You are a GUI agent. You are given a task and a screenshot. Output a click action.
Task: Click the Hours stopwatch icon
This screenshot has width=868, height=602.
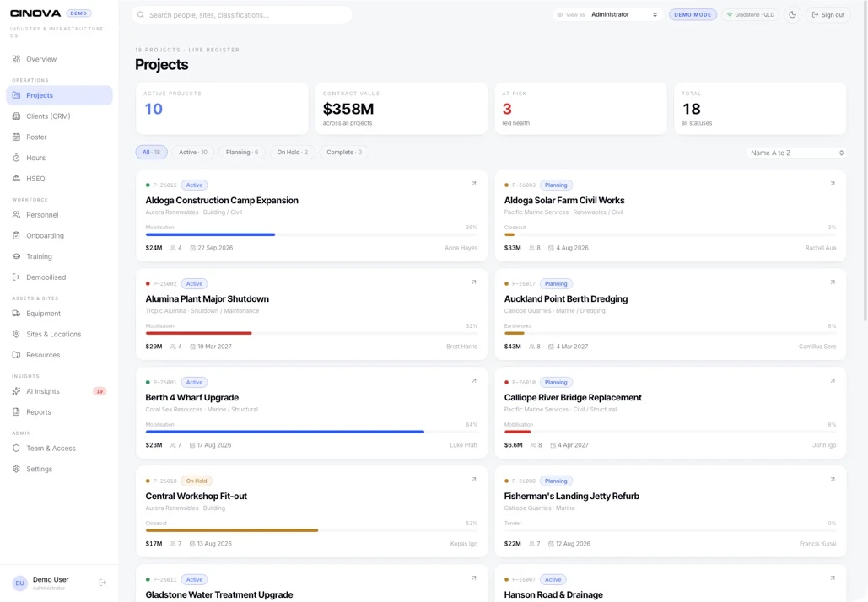click(16, 158)
